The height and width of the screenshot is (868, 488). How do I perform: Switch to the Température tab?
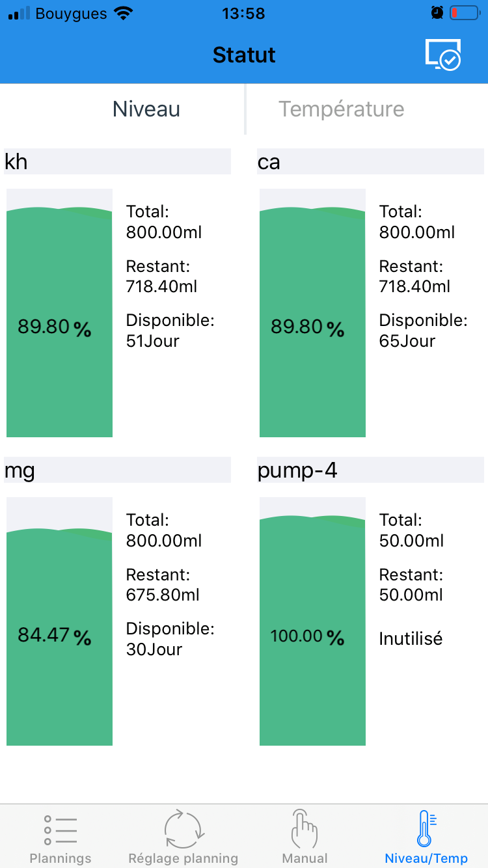click(342, 109)
